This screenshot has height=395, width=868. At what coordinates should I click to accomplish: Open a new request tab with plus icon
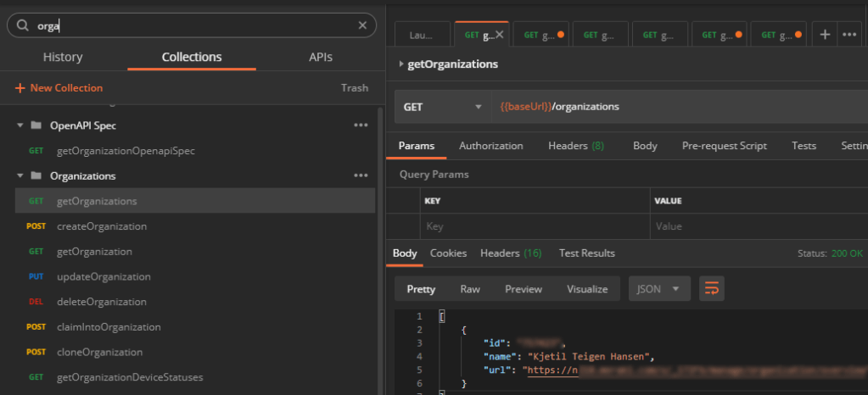tap(824, 34)
